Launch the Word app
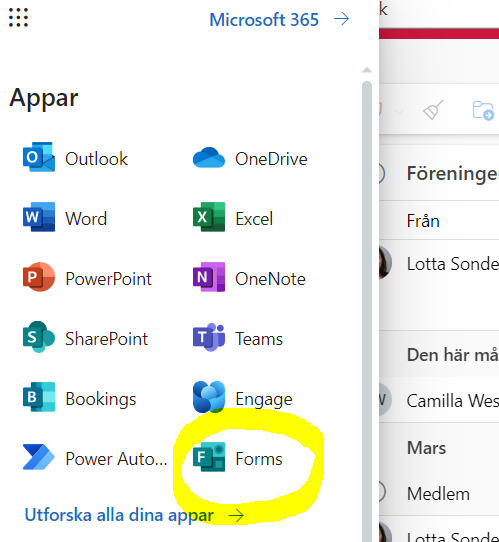 pos(65,218)
